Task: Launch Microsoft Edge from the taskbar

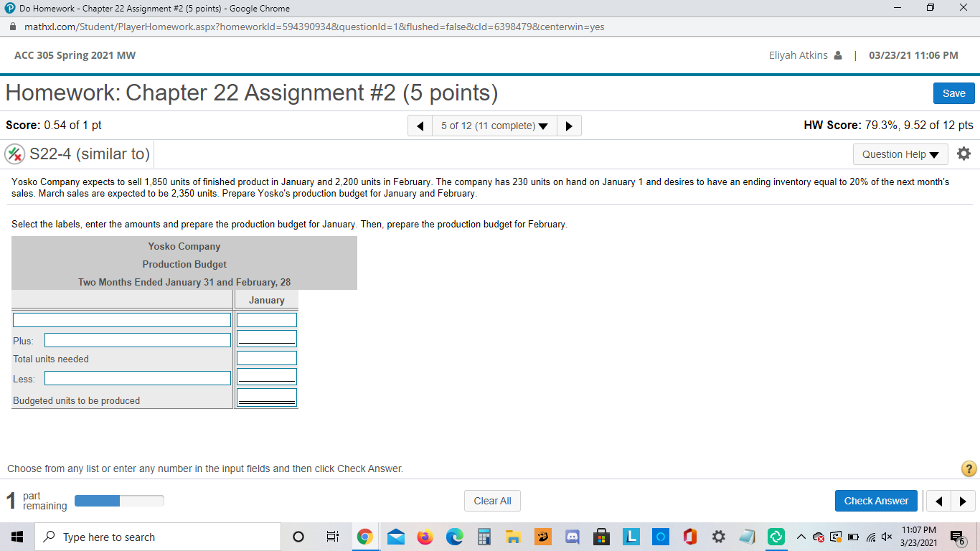Action: (455, 536)
